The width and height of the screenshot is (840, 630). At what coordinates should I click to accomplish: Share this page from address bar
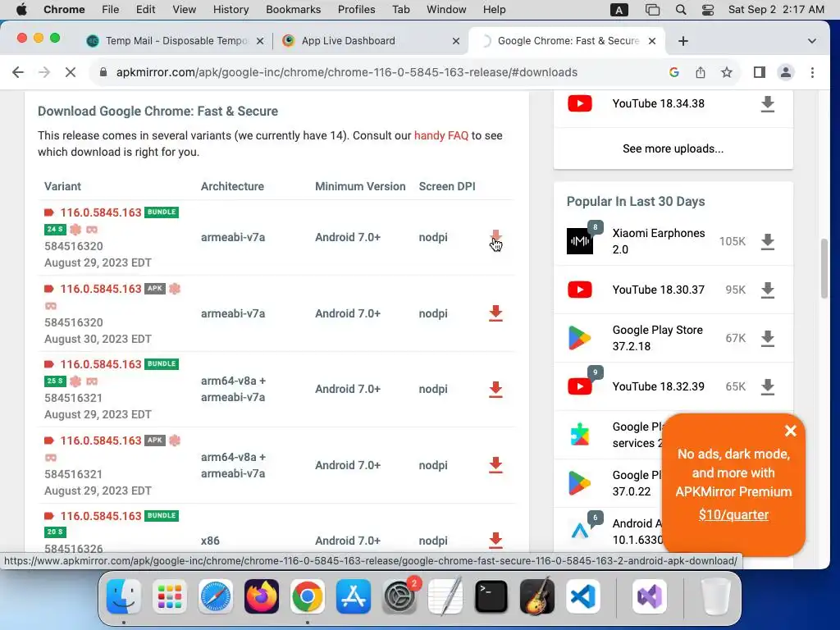point(701,72)
